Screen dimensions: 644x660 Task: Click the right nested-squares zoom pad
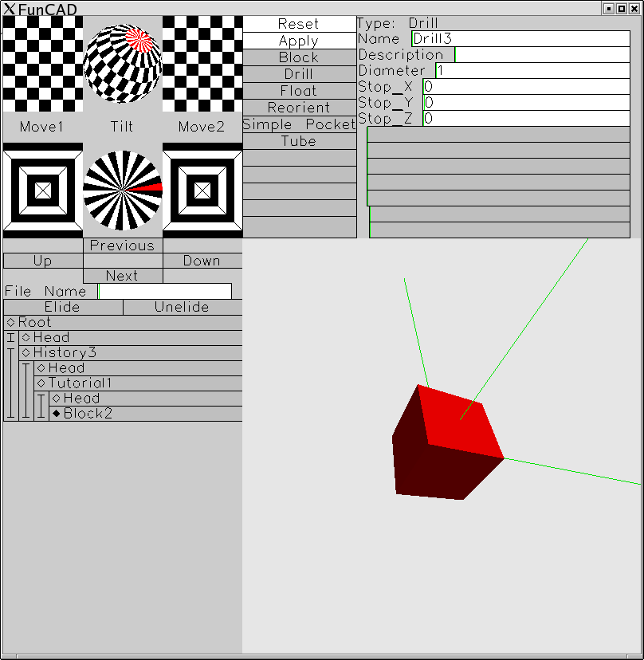(202, 191)
